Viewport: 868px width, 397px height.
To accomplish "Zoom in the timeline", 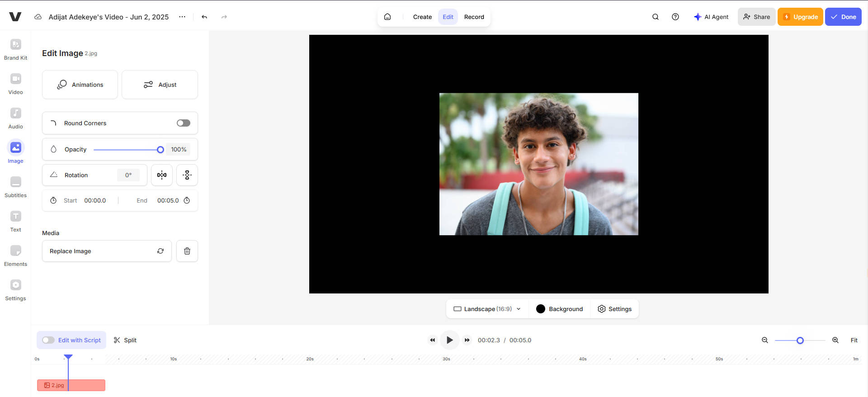I will coord(835,340).
